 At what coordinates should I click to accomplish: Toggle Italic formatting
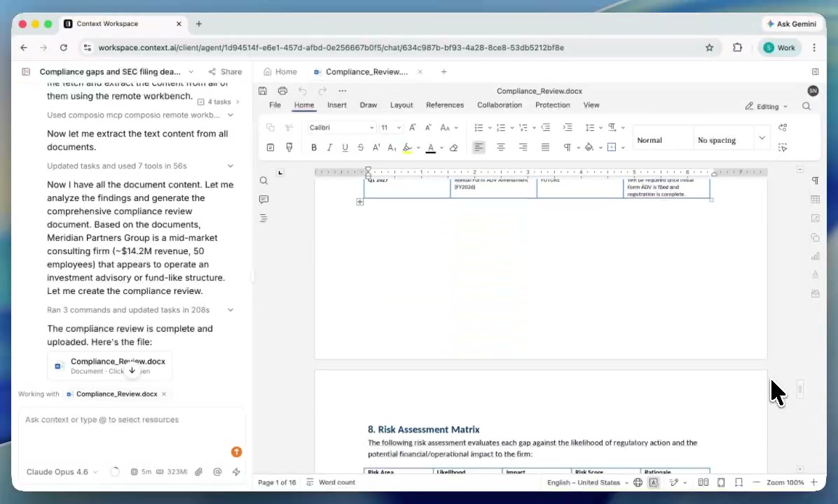(x=329, y=148)
